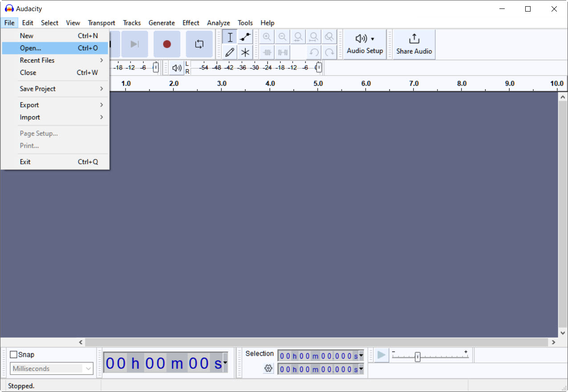Image resolution: width=568 pixels, height=392 pixels.
Task: Open the Transport menu
Action: pyautogui.click(x=102, y=23)
